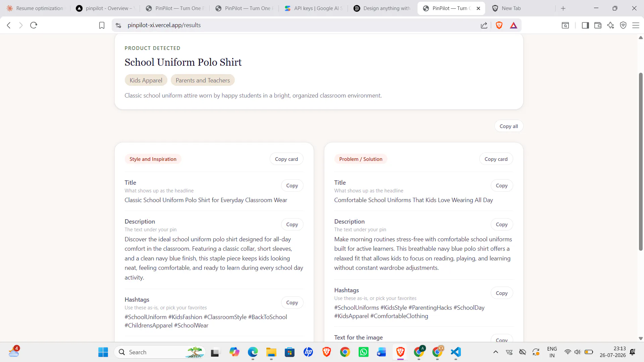Go forward with the browser forward arrow
Screen dimensions: 644x362
pos(21,25)
